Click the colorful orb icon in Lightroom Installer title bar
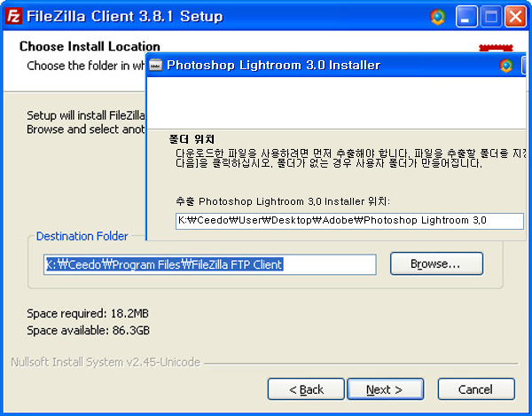Image resolution: width=532 pixels, height=416 pixels. [x=506, y=65]
